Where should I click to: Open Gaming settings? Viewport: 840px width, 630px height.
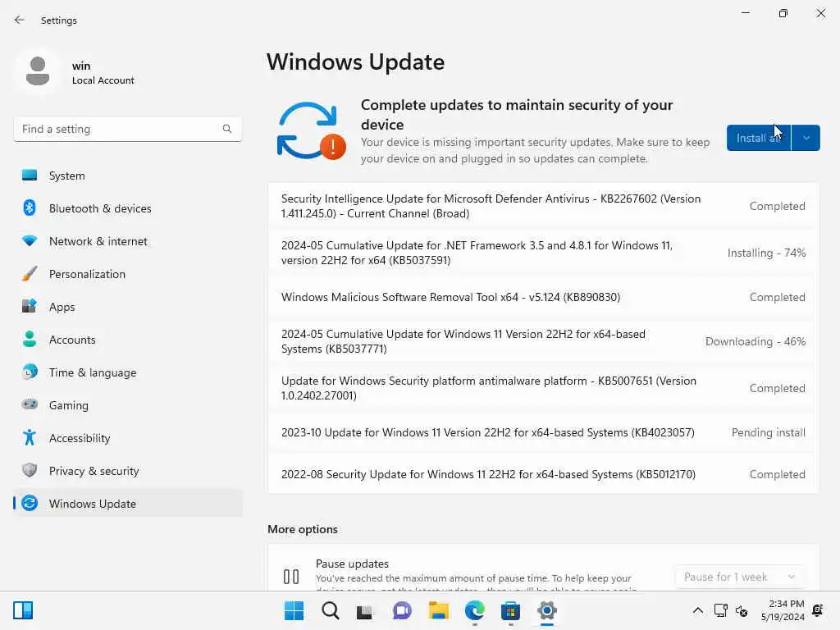127,405
